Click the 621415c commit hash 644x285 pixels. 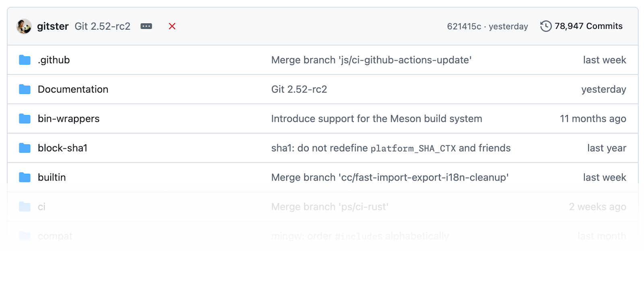coord(463,26)
